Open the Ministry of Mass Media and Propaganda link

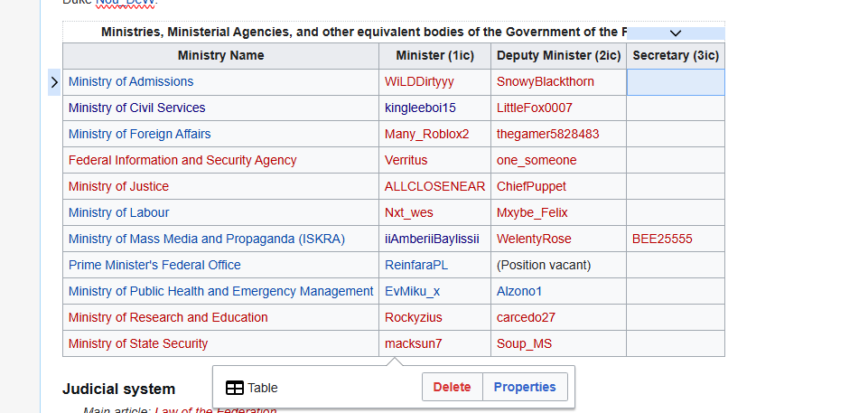[x=207, y=239]
